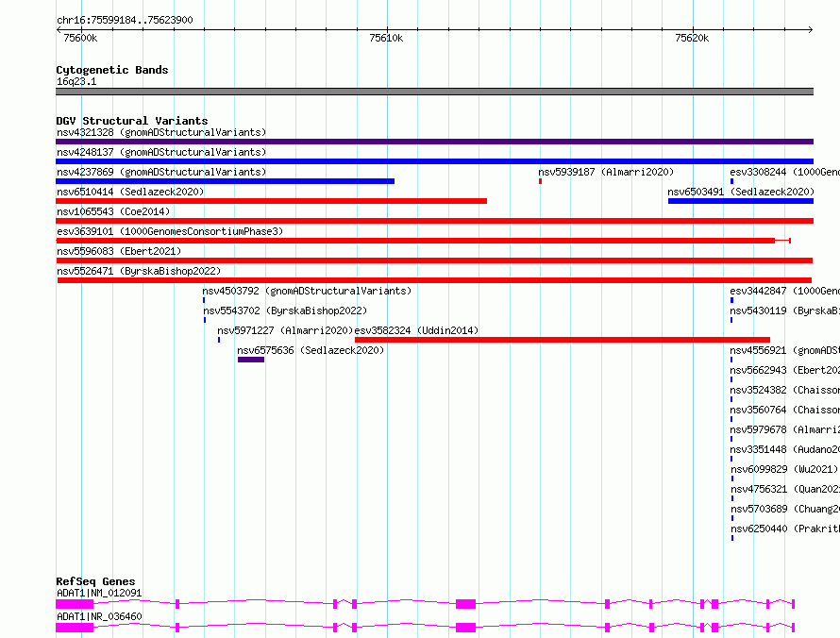
Task: Select the small blue nsv5971227 marker
Action: coord(219,340)
